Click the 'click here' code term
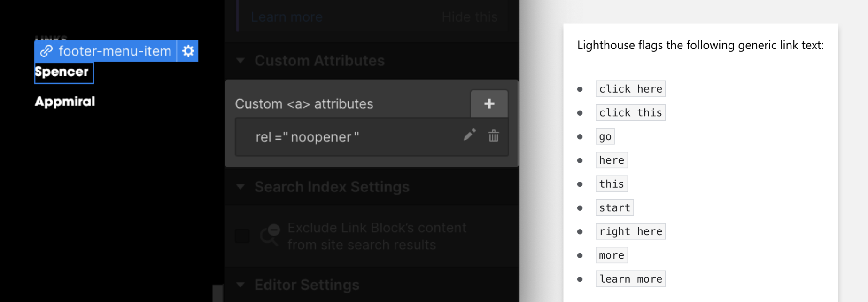Viewport: 868px width, 302px height. pyautogui.click(x=630, y=89)
